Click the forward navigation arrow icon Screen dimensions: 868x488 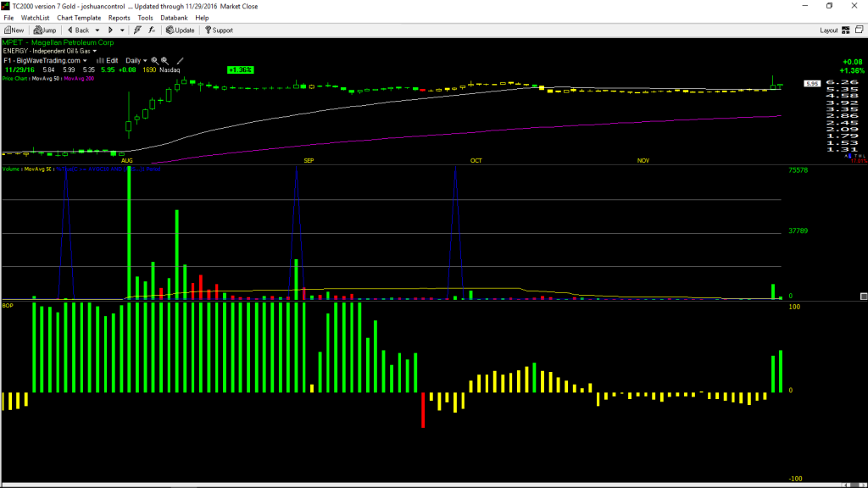tap(110, 30)
